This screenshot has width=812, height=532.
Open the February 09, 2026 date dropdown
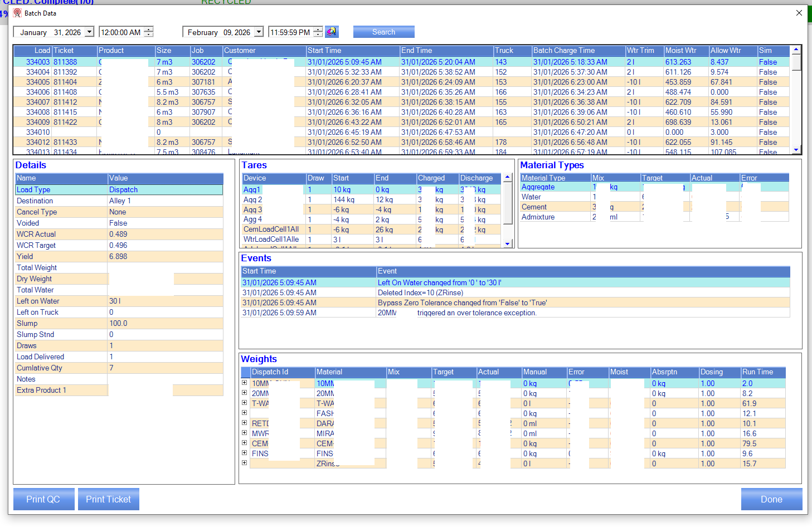[x=259, y=32]
